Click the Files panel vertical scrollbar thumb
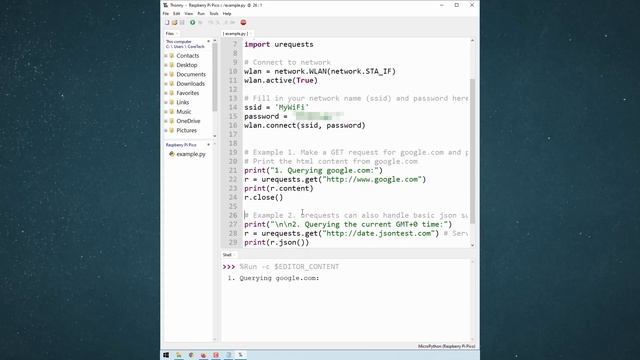The width and height of the screenshot is (640, 360). click(215, 78)
